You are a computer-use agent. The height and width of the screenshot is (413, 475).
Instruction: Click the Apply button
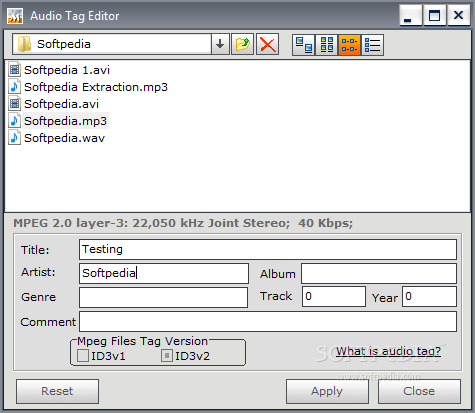click(x=327, y=391)
